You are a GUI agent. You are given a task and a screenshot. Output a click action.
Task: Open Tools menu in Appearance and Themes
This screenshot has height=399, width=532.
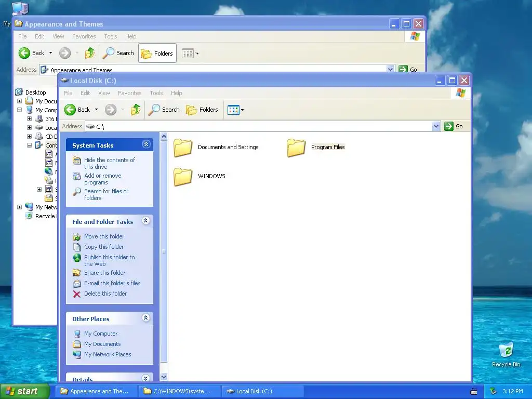tap(111, 36)
